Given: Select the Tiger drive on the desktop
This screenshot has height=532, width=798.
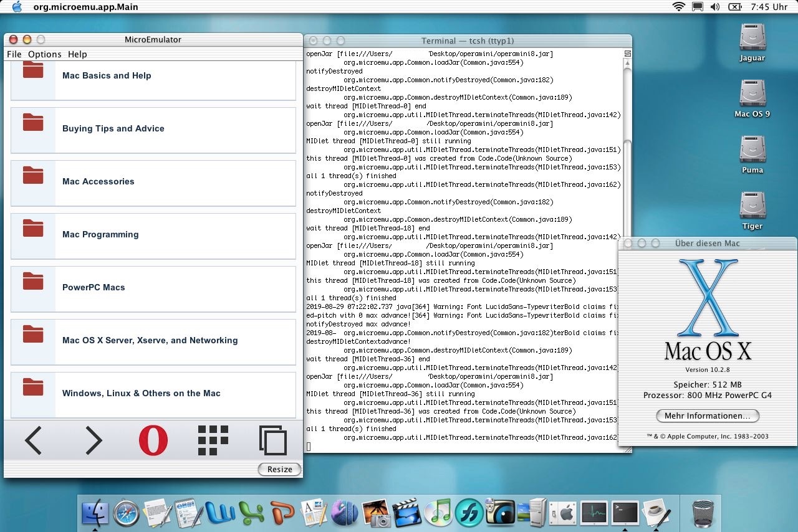Looking at the screenshot, I should pos(752,211).
